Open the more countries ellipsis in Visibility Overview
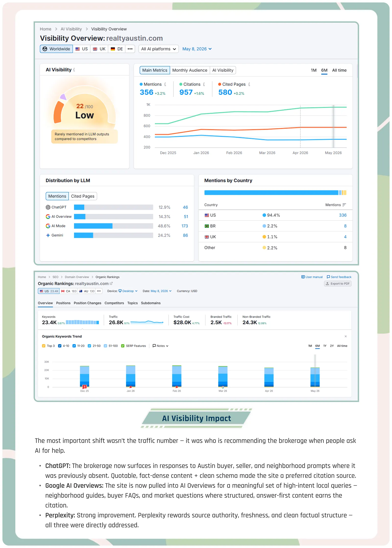The width and height of the screenshot is (392, 548). 130,49
